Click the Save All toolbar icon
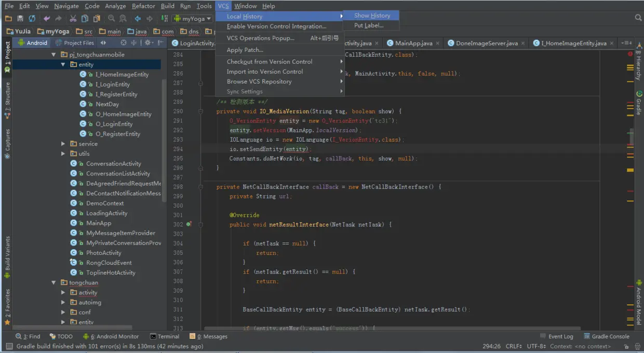 20,19
